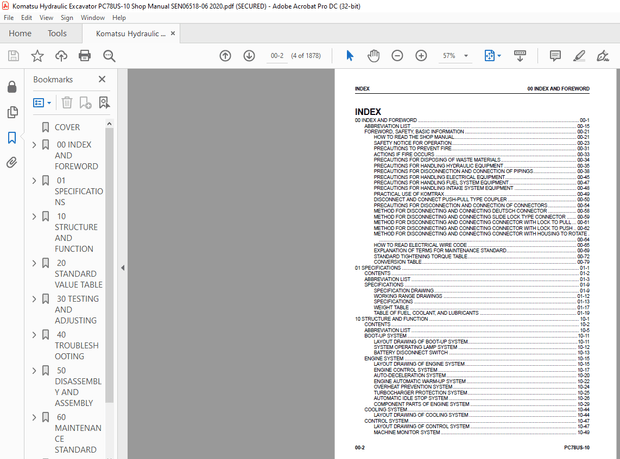The height and width of the screenshot is (459, 620).
Task: Add a new bookmark icon
Action: tap(85, 103)
